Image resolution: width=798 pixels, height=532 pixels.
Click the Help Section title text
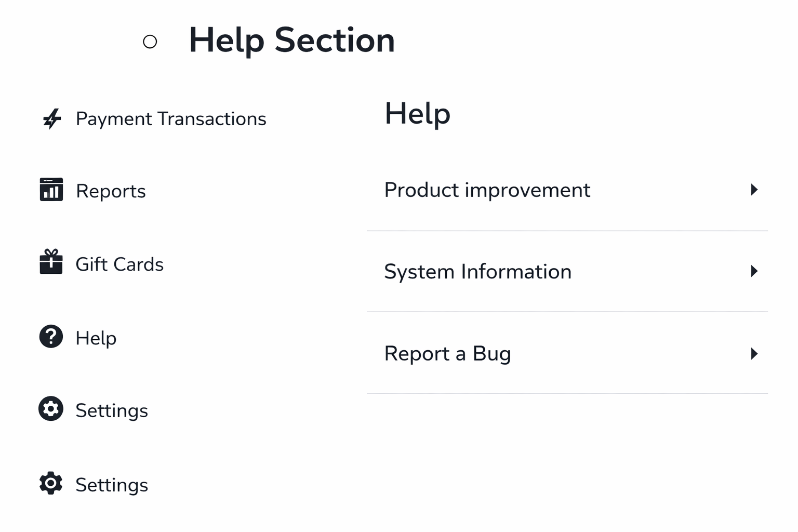pos(291,40)
